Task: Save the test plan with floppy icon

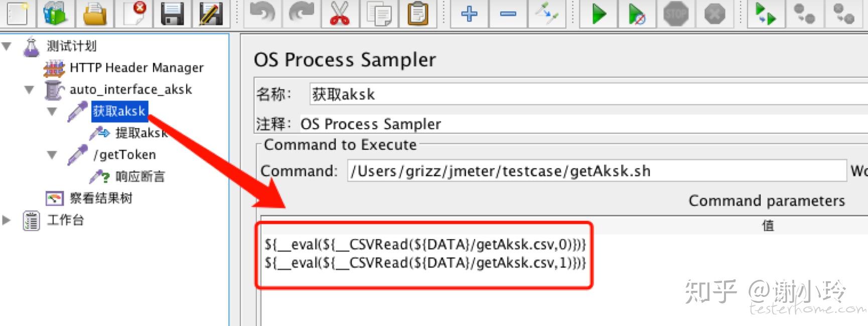Action: [172, 13]
